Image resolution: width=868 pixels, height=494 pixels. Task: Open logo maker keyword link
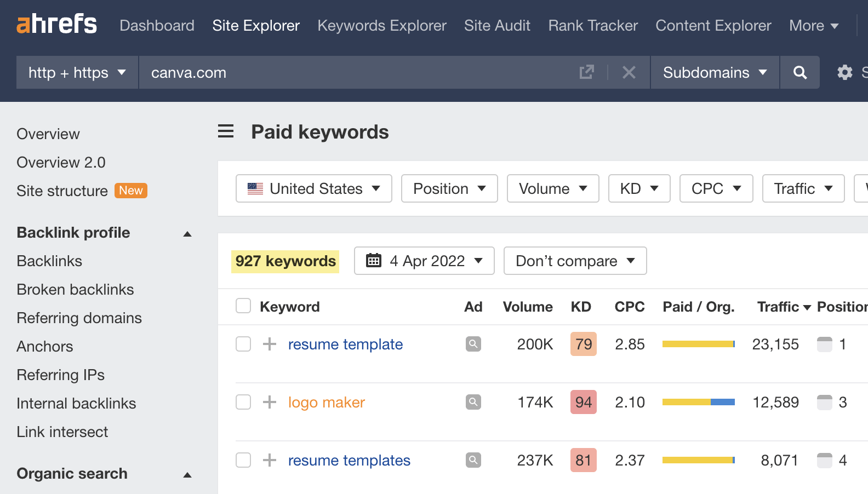pyautogui.click(x=327, y=402)
